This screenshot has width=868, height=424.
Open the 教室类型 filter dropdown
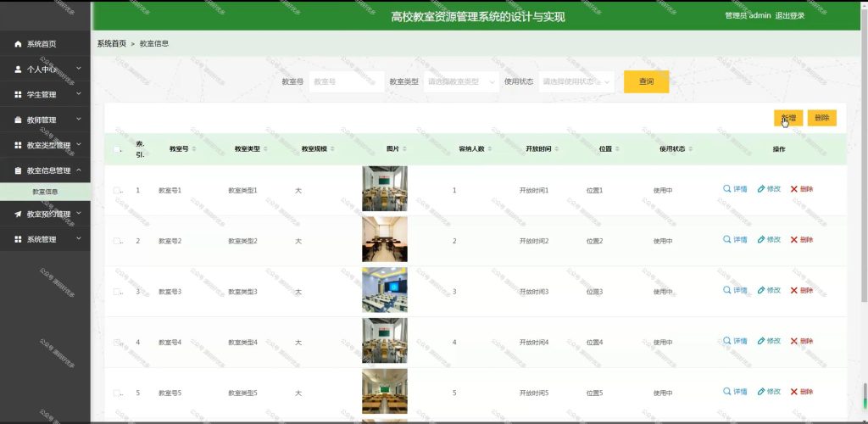461,81
